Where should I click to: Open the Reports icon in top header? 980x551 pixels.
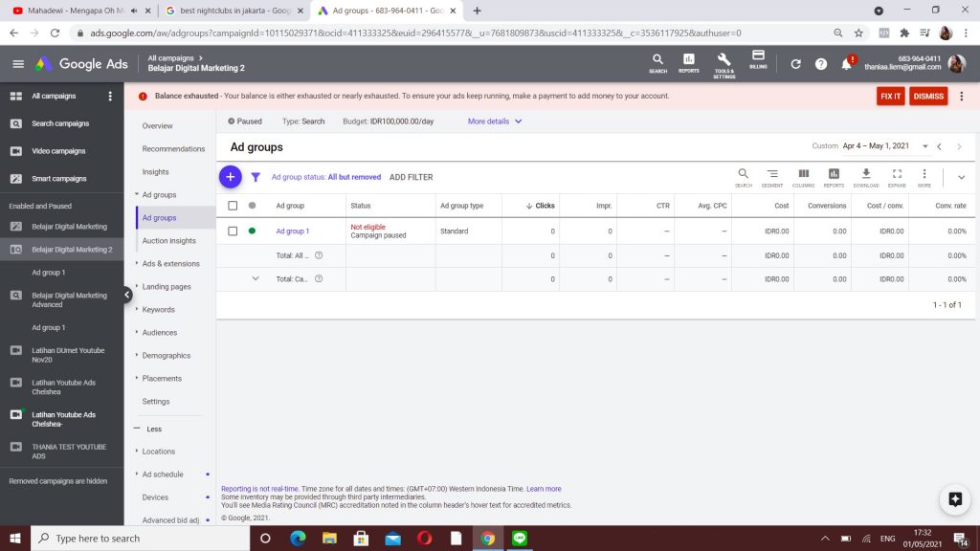point(688,63)
